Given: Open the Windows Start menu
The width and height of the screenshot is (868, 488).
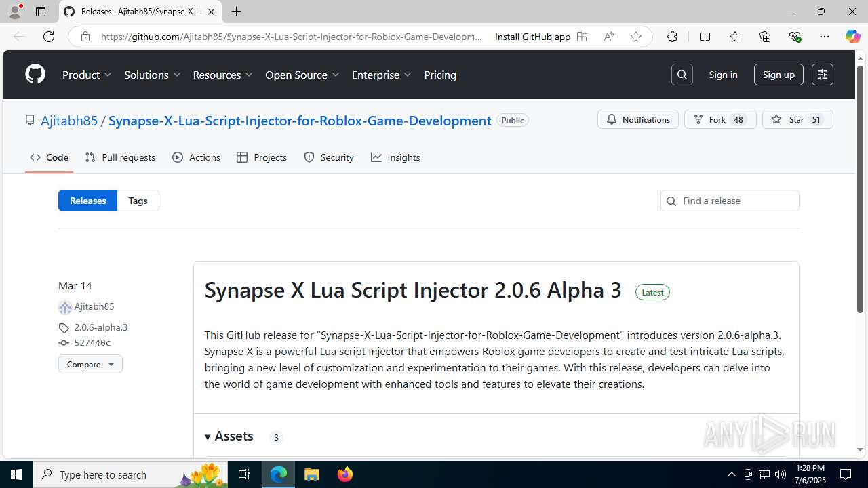Looking at the screenshot, I should pos(16,474).
